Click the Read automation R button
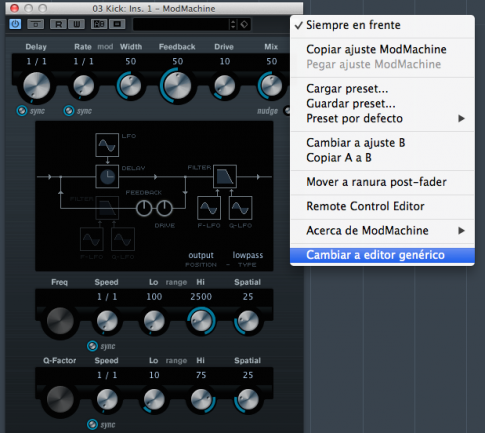The image size is (485, 433). 58,24
